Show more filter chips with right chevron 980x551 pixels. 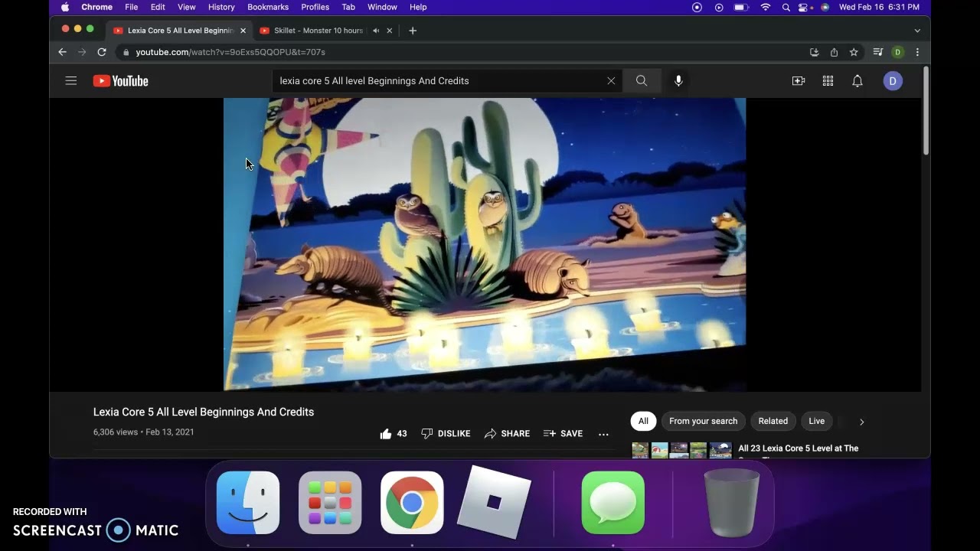(x=861, y=422)
